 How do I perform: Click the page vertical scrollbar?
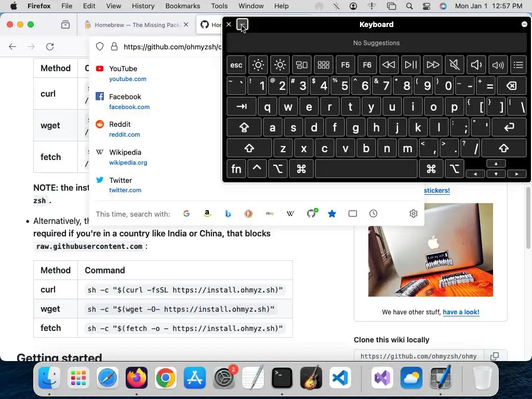tap(528, 217)
